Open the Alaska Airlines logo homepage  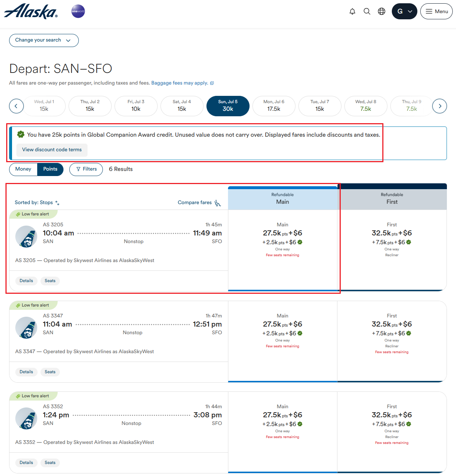click(31, 11)
